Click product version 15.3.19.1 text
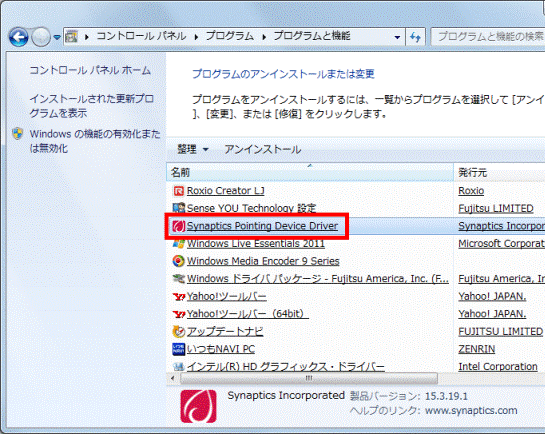 (x=446, y=396)
